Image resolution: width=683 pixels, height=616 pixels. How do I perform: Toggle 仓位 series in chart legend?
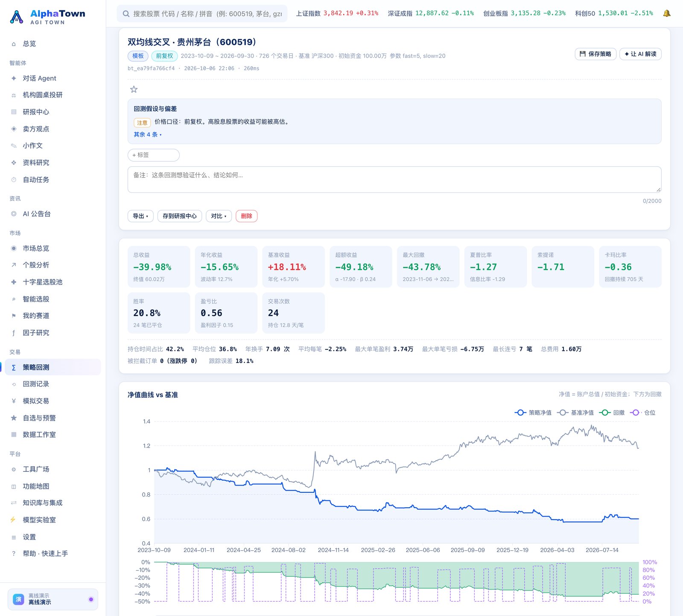[643, 413]
